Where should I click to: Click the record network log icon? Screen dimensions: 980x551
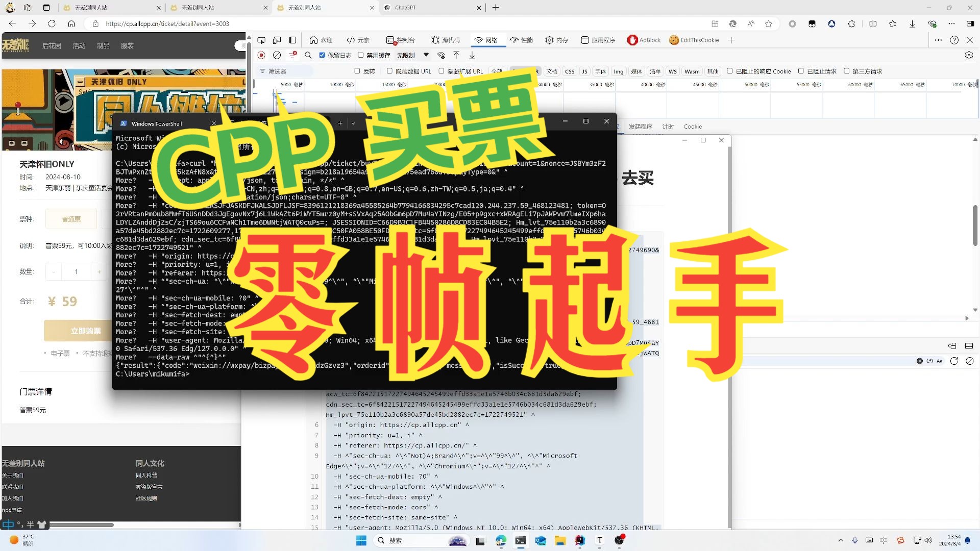(x=261, y=55)
